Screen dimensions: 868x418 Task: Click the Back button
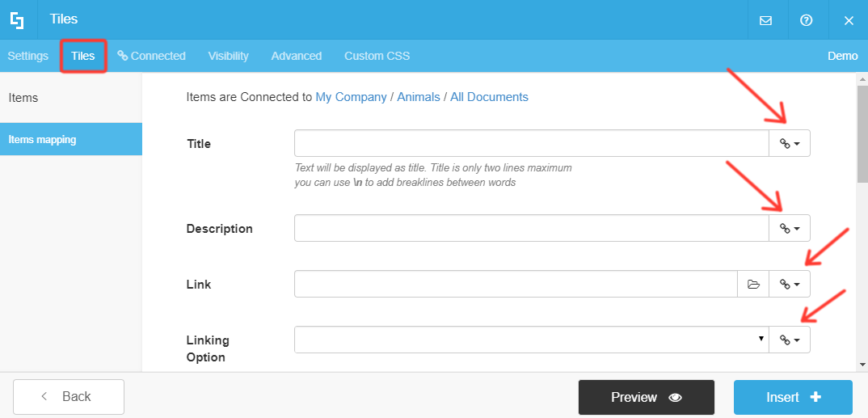(69, 396)
